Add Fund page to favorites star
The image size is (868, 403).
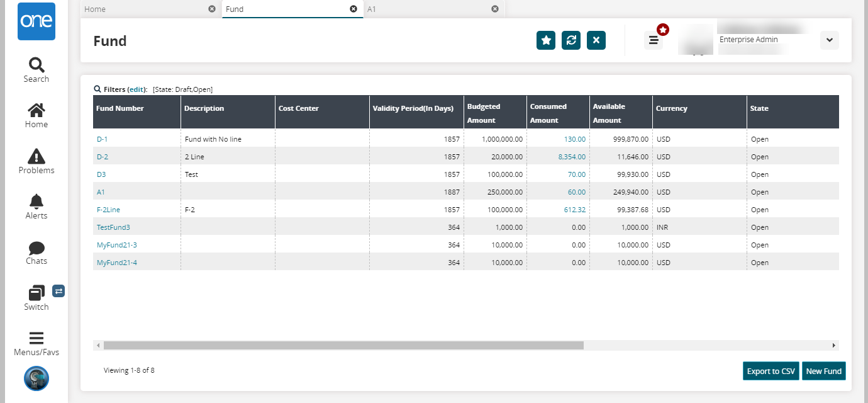pos(546,40)
